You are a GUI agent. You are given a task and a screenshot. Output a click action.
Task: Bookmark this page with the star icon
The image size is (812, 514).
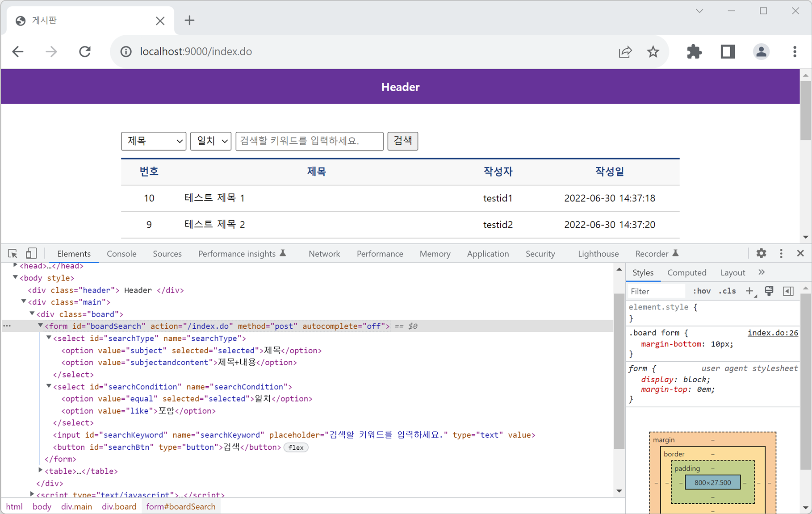pos(653,52)
